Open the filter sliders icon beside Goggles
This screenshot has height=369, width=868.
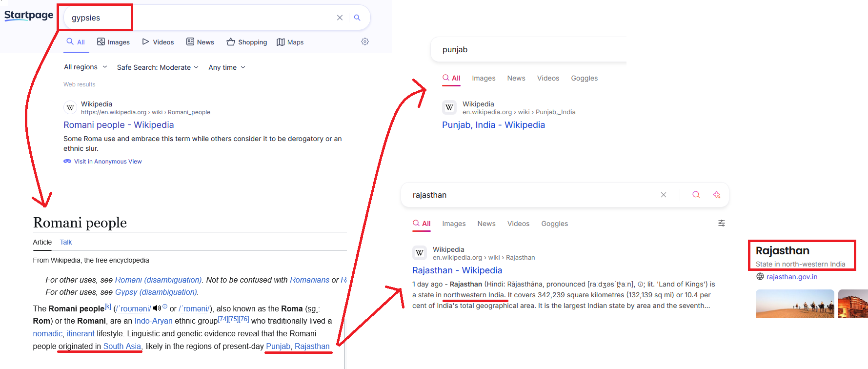pyautogui.click(x=721, y=223)
